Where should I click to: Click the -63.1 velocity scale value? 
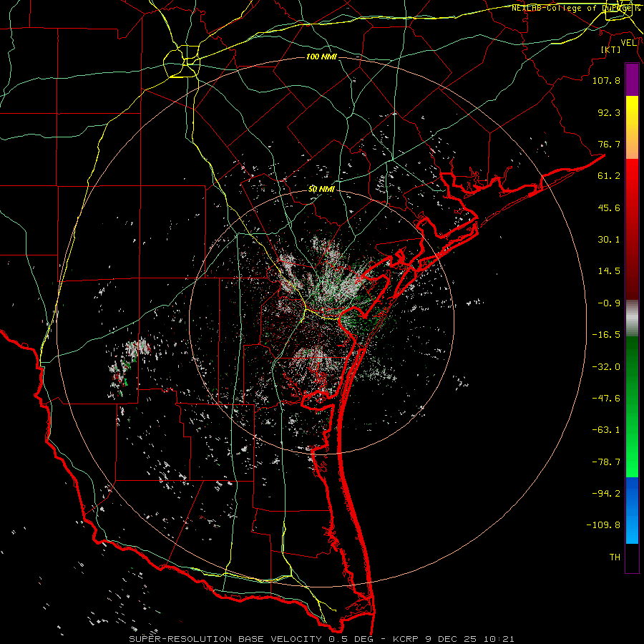pos(606,430)
